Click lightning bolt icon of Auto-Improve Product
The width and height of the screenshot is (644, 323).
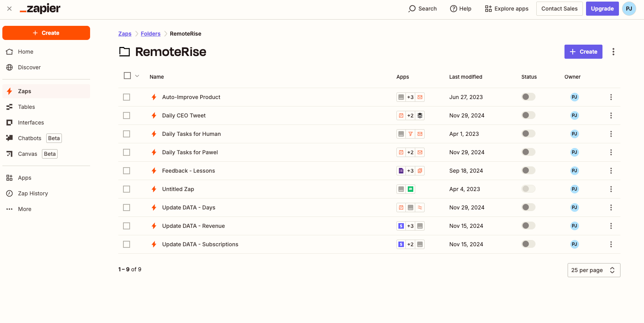[154, 97]
